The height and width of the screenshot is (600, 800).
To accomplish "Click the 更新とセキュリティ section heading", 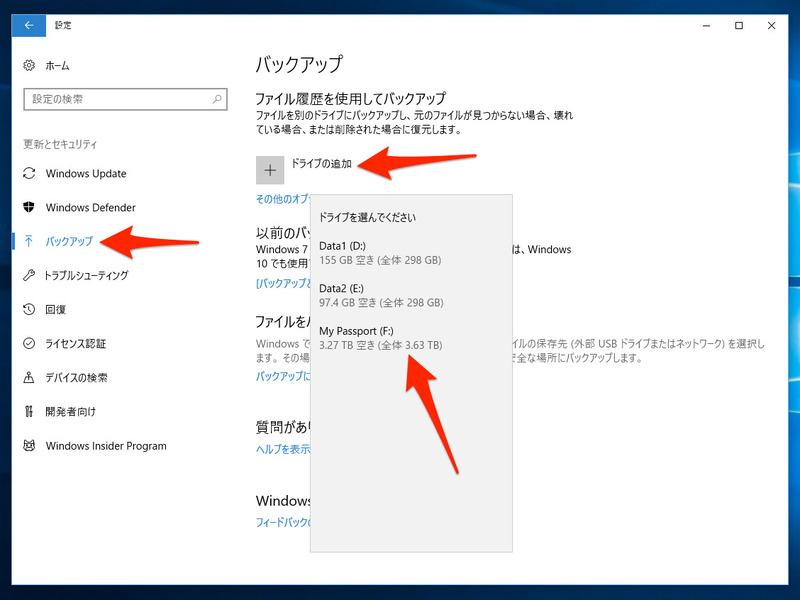I will (60, 144).
